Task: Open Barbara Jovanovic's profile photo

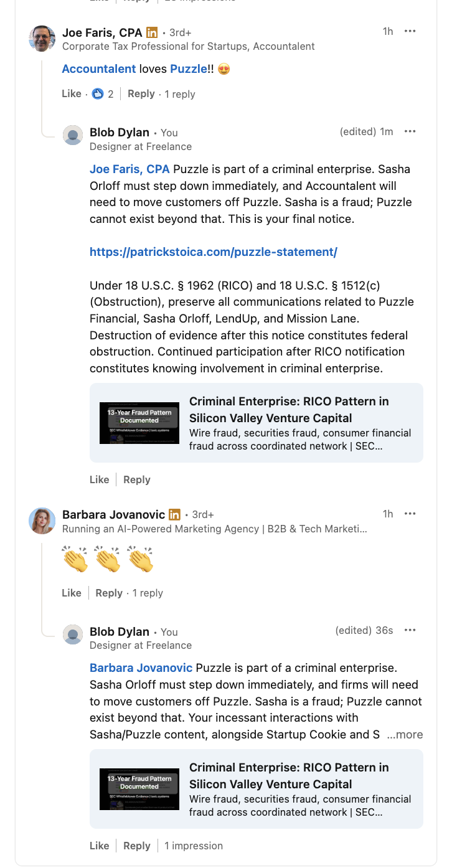Action: click(42, 521)
